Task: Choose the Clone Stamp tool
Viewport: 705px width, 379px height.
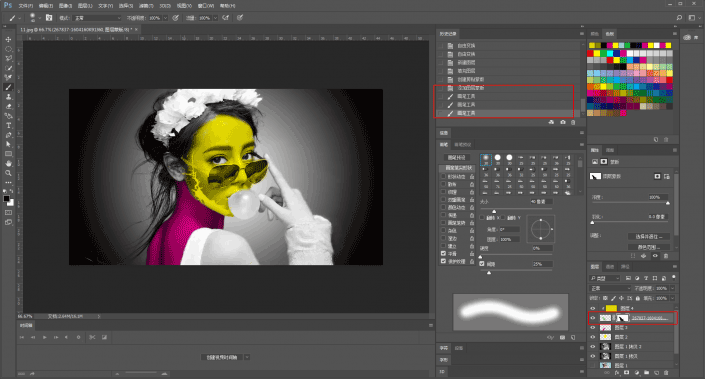Action: click(x=8, y=97)
